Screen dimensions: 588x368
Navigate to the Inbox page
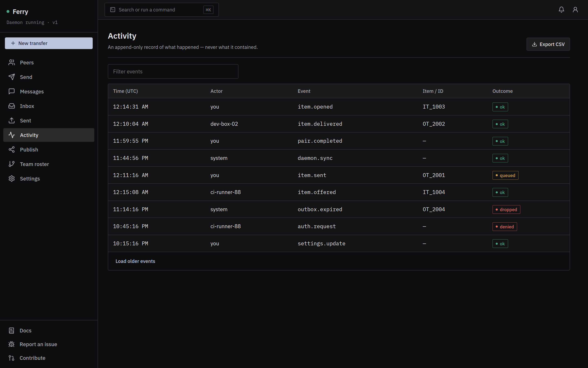point(49,106)
